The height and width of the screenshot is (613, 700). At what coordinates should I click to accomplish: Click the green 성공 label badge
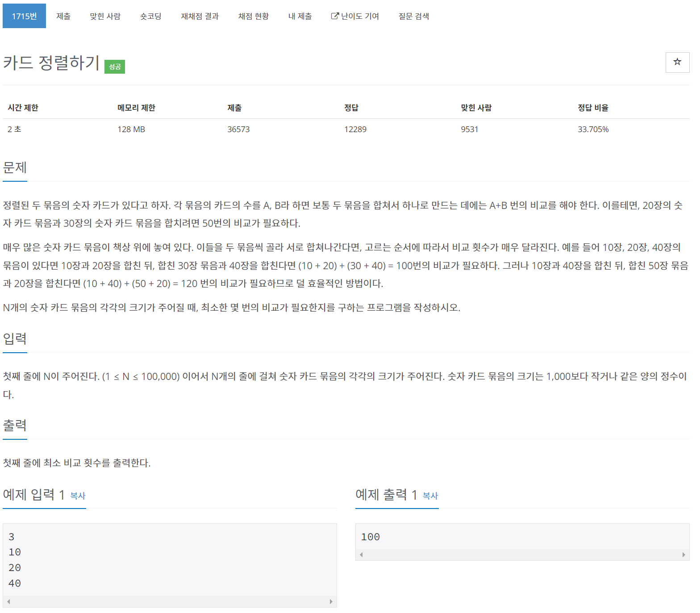(115, 67)
